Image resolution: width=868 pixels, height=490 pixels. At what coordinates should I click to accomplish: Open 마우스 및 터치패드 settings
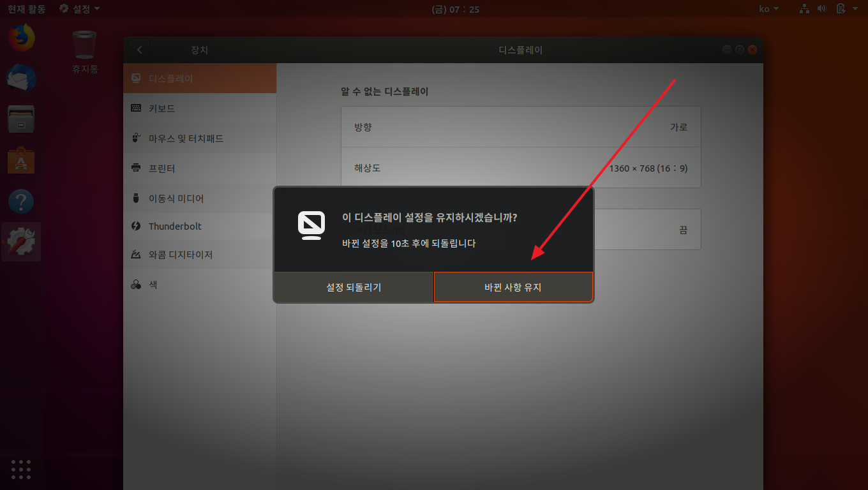200,138
